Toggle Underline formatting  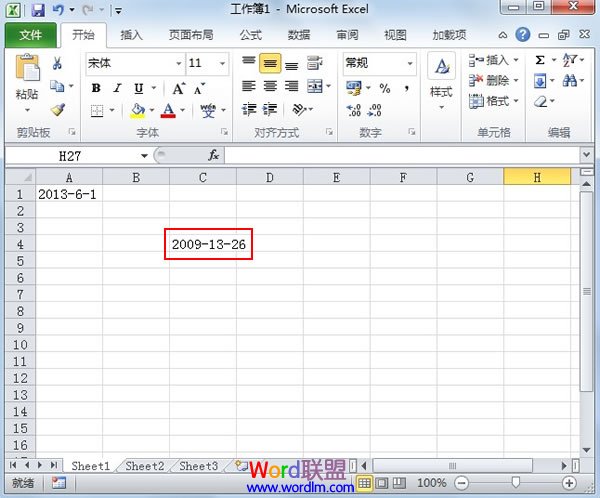click(139, 88)
